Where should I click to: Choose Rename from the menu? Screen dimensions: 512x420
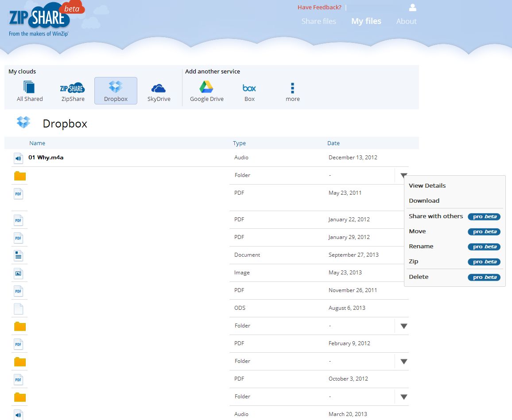click(421, 247)
